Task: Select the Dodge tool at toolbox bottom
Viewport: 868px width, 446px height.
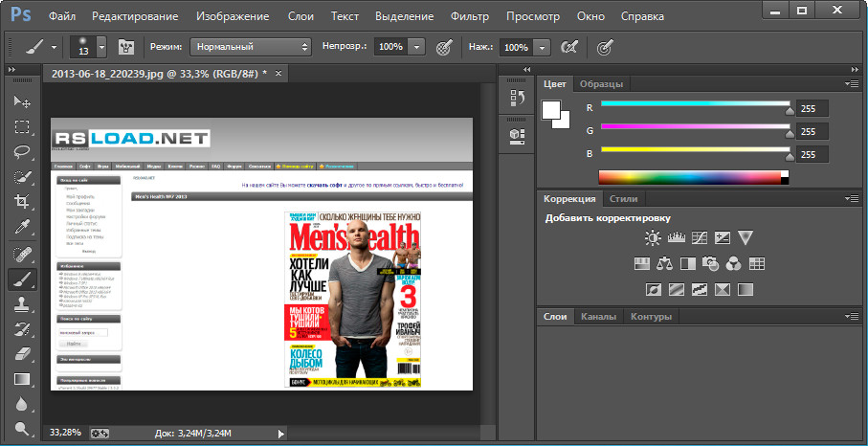Action: tap(22, 428)
